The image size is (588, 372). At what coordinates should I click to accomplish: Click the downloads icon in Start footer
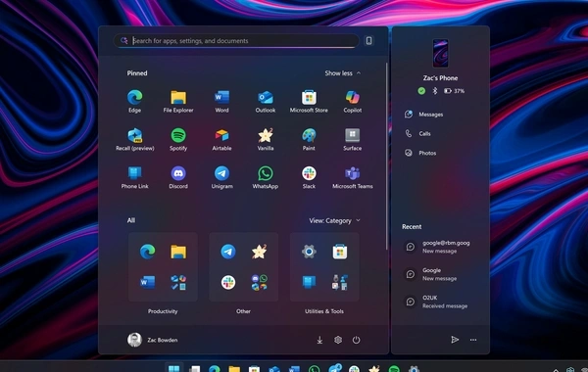tap(319, 340)
